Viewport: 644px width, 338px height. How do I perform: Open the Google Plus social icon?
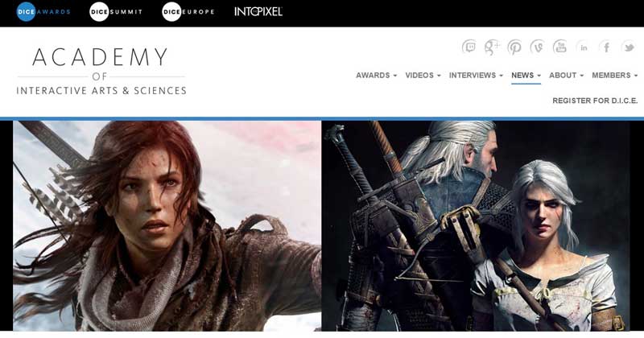coord(492,47)
